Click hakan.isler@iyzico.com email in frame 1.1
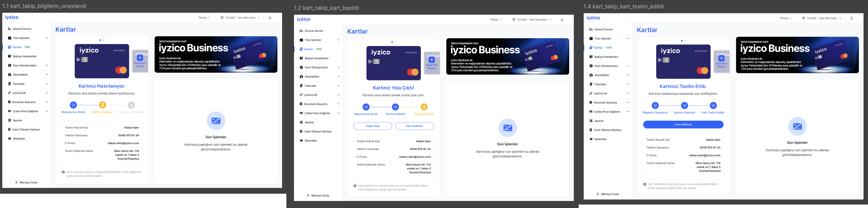This screenshot has width=868, height=208. pos(123,143)
